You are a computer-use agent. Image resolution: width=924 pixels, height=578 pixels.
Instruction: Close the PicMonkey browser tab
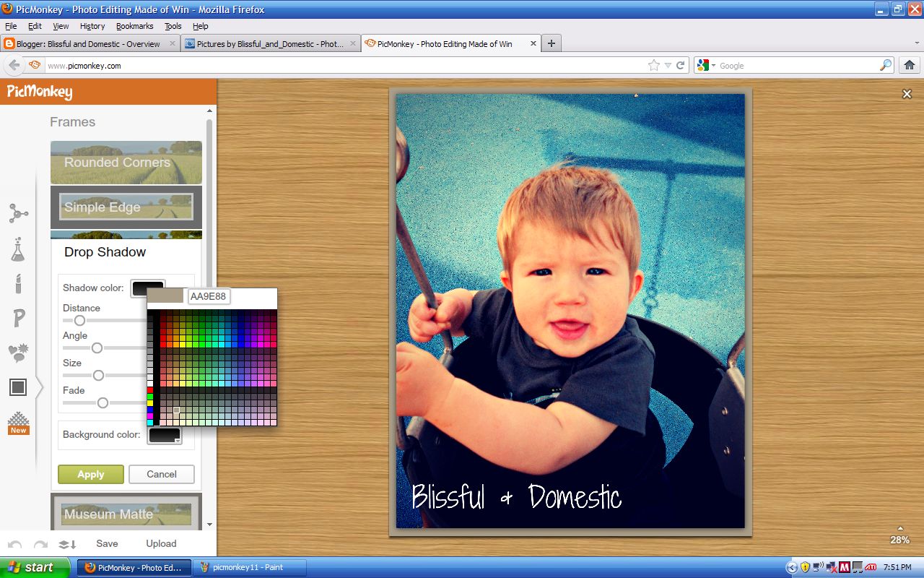point(533,43)
